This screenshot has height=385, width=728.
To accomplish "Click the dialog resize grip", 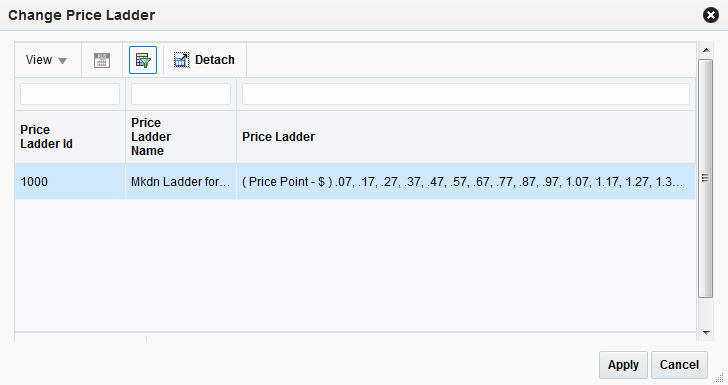I will [x=719, y=378].
